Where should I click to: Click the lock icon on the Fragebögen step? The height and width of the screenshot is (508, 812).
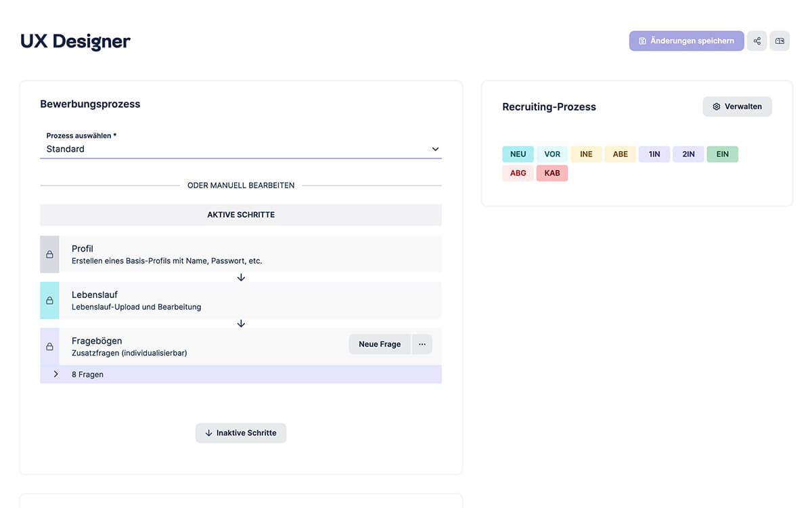pyautogui.click(x=49, y=346)
